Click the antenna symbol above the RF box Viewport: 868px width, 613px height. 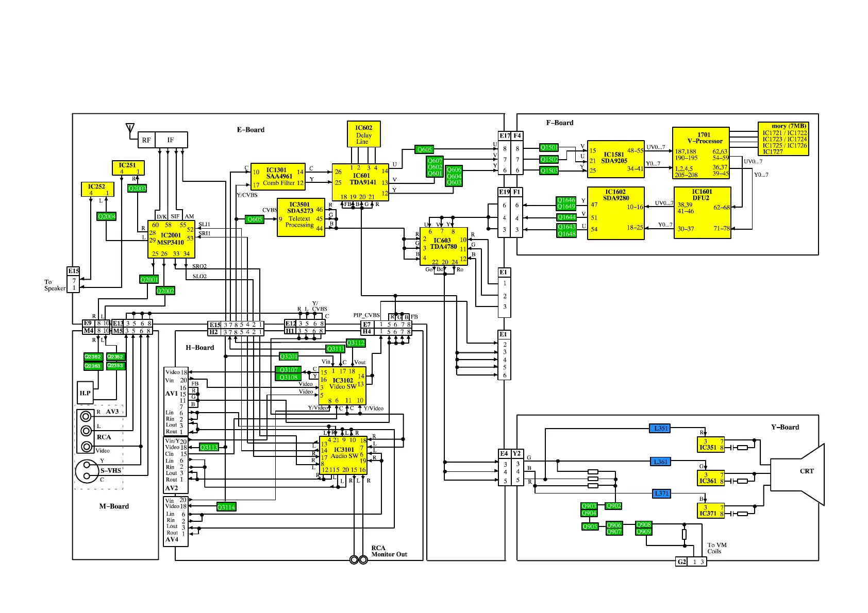[x=130, y=128]
